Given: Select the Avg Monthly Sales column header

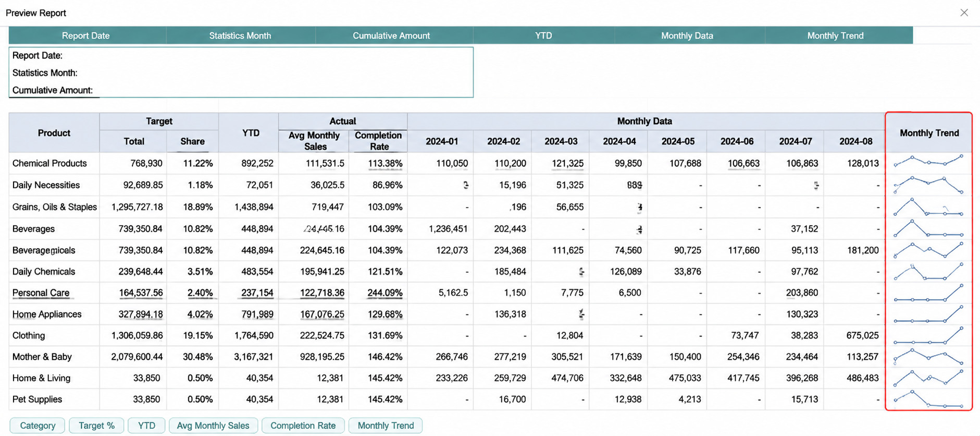Looking at the screenshot, I should [x=314, y=141].
